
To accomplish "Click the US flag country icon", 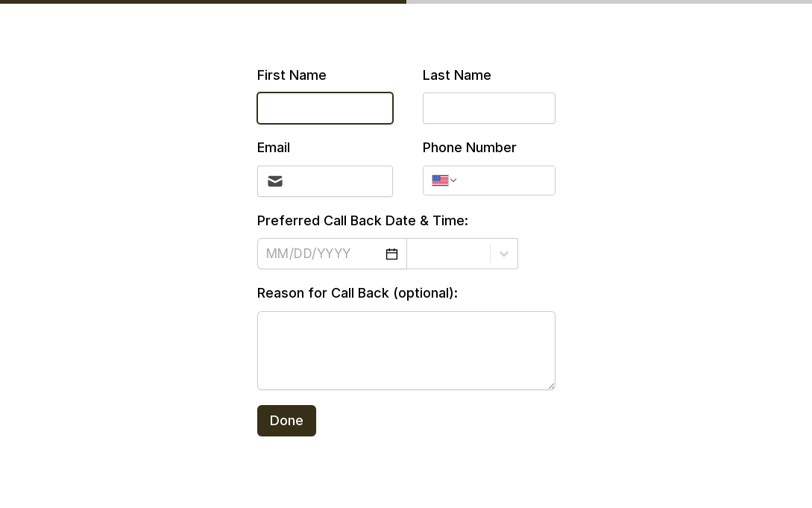I will click(440, 181).
